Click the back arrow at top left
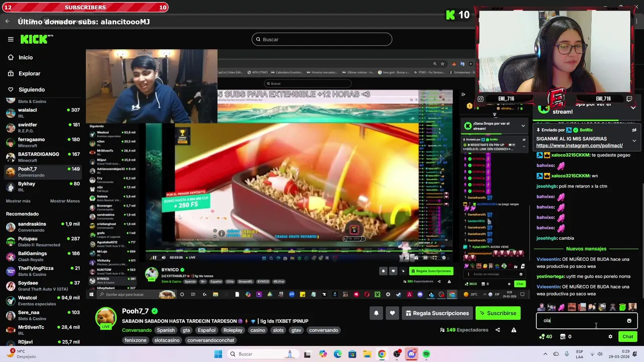This screenshot has height=362, width=644. [7, 21]
